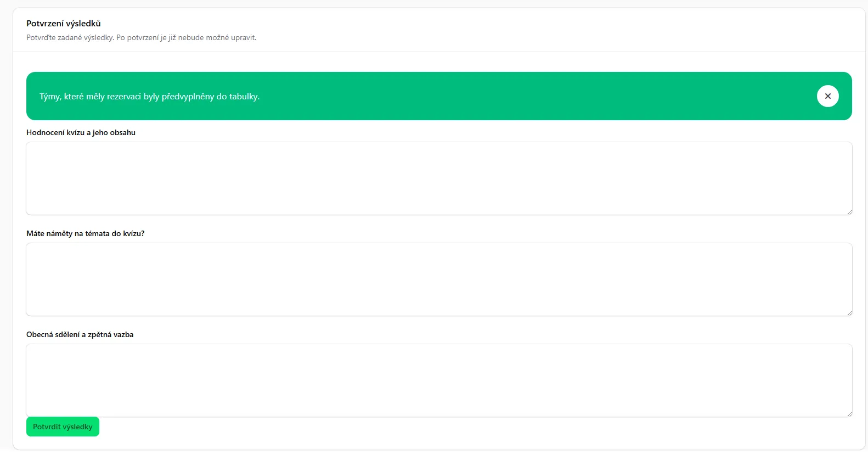Viewport: 868px width, 454px height.
Task: Click the Potvrzení výsledků heading
Action: [x=63, y=24]
